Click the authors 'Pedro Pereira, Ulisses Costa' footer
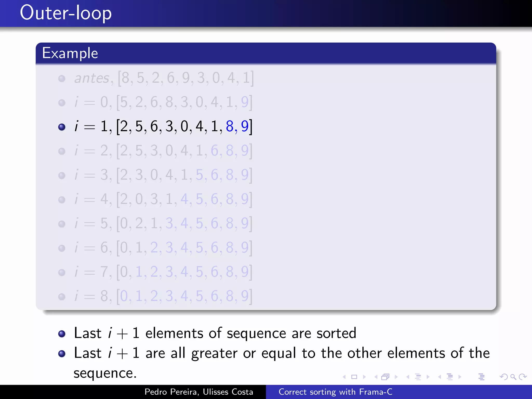This screenshot has height=399, width=532. pos(199,392)
